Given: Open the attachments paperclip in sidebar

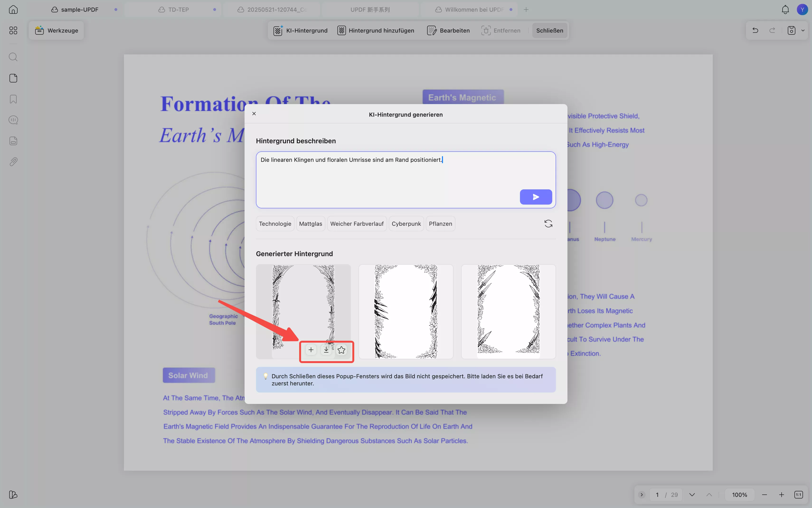Looking at the screenshot, I should pos(13,162).
